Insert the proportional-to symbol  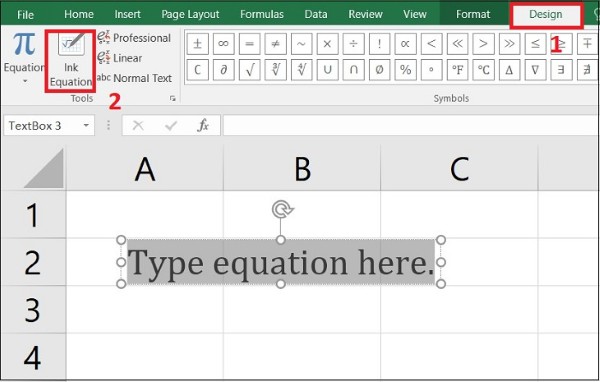click(x=405, y=44)
